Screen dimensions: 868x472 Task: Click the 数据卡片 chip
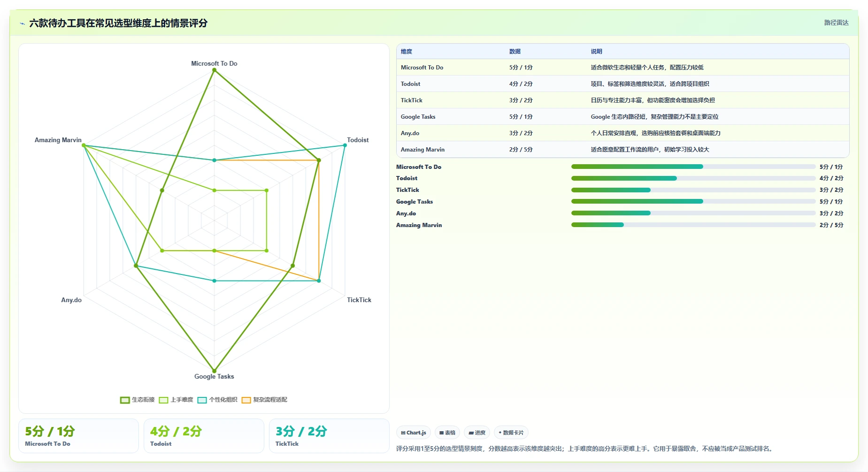[x=511, y=433]
